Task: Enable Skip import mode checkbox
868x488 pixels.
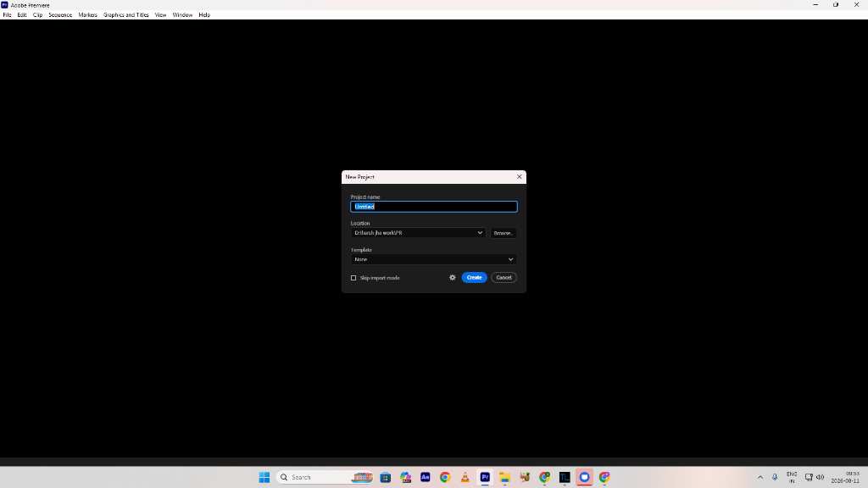Action: click(x=353, y=278)
